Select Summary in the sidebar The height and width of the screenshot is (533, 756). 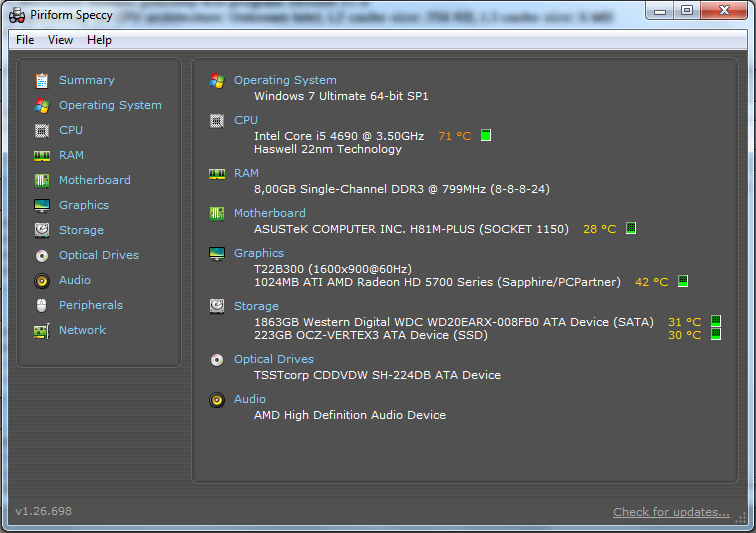(87, 81)
